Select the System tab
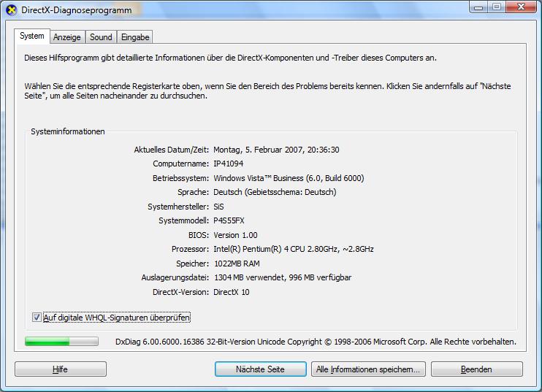Viewport: 542px width, 392px height. 31,36
